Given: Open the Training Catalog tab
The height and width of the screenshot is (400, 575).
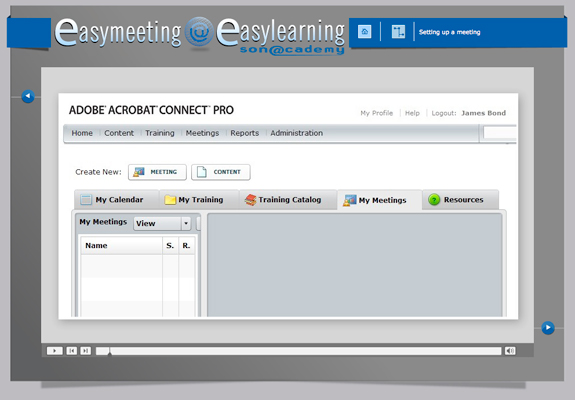Looking at the screenshot, I should tap(288, 200).
